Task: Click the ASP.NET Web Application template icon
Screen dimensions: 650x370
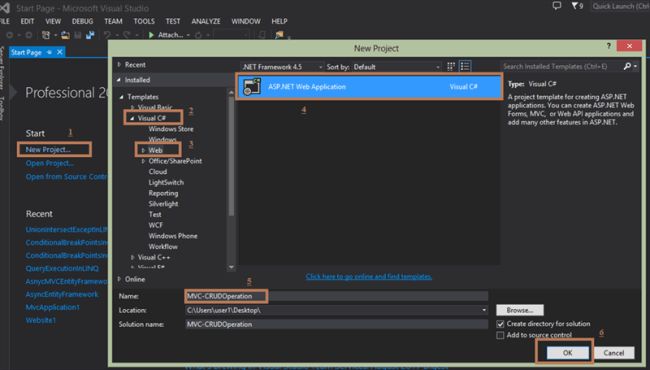Action: tap(252, 87)
